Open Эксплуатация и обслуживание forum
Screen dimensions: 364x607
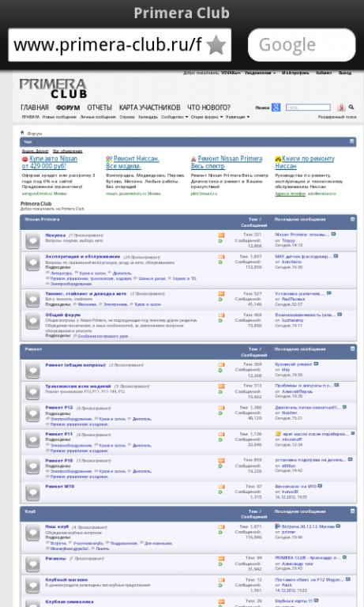click(x=82, y=257)
